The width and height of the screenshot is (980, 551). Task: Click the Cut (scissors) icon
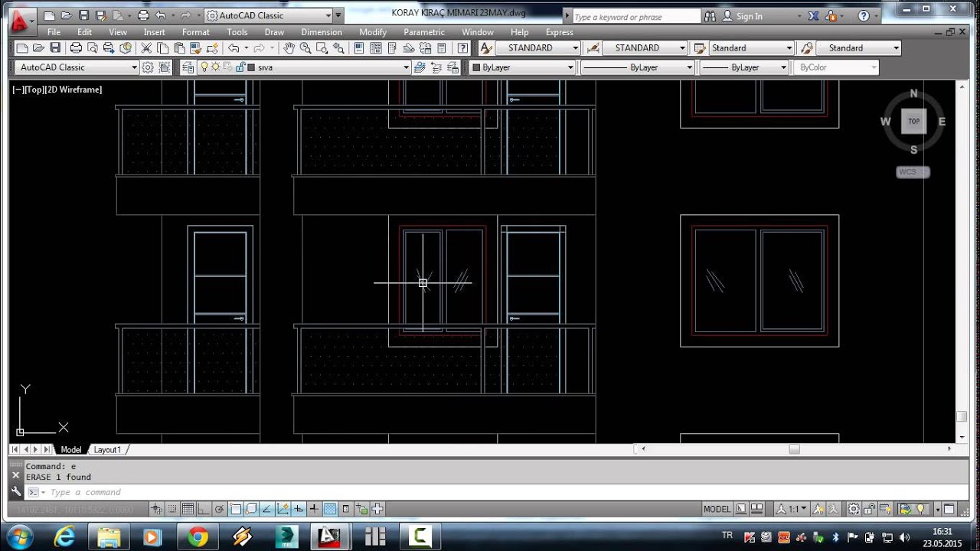click(x=145, y=47)
